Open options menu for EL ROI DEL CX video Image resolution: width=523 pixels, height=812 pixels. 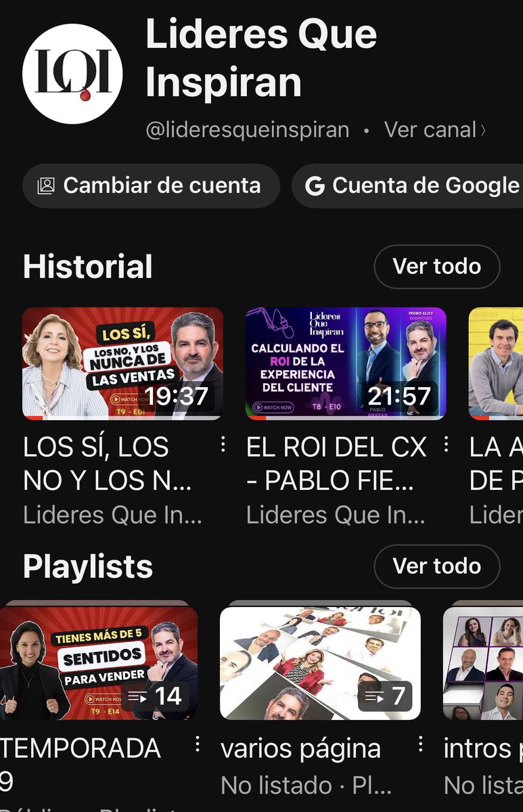[446, 445]
